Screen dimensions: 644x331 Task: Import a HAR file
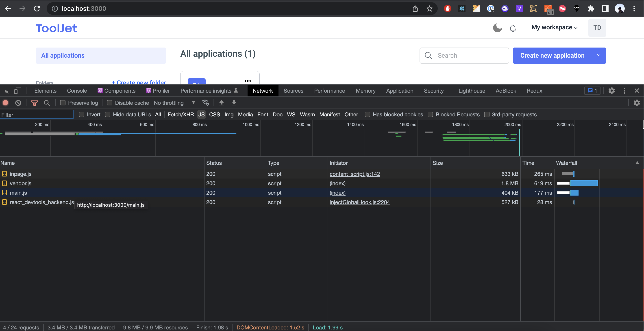point(221,103)
